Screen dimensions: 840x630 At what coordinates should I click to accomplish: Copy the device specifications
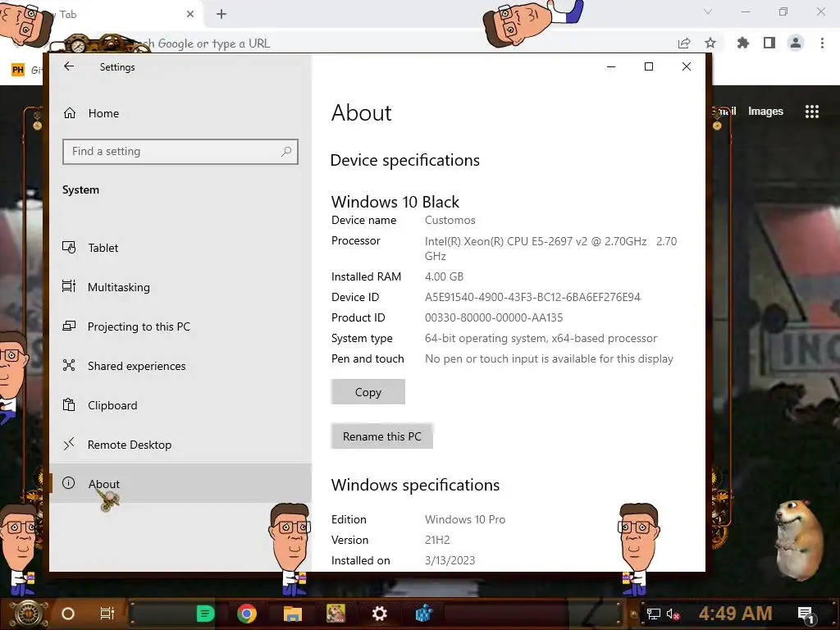pos(368,391)
